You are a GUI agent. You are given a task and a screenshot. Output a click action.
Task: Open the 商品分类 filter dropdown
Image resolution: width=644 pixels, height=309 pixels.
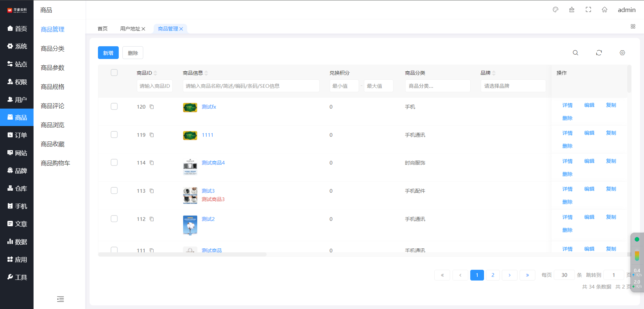pyautogui.click(x=437, y=86)
